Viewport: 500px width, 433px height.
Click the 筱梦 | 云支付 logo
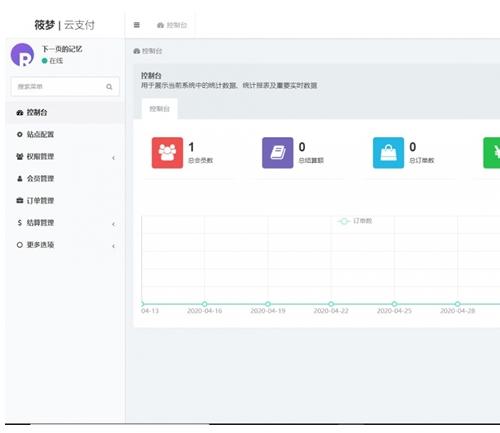[65, 25]
